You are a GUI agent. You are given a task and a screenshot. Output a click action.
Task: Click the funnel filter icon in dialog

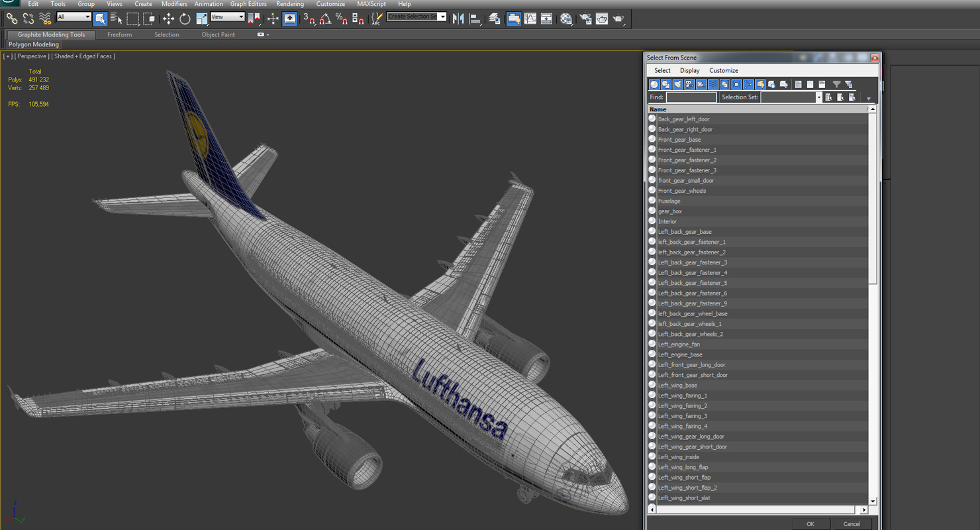coord(837,84)
